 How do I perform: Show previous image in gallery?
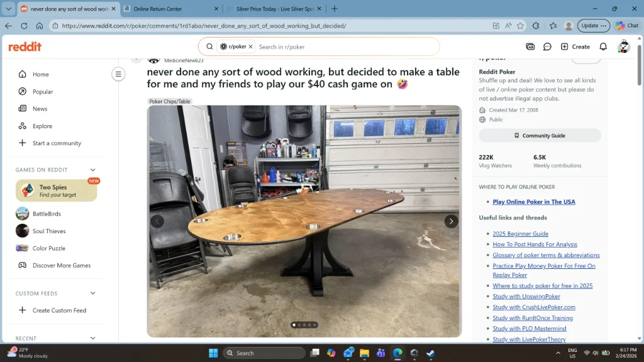157,222
